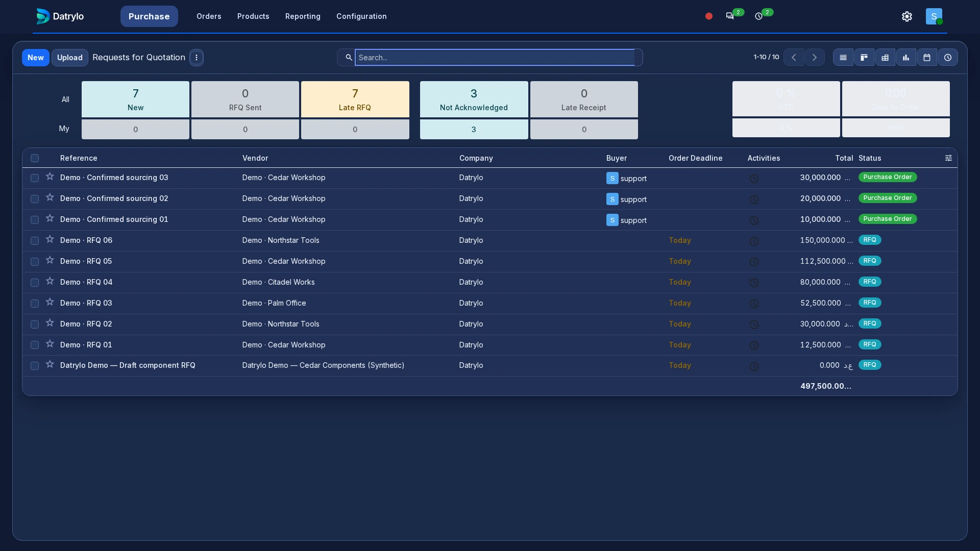This screenshot has width=980, height=551.
Task: Filter by Not Acknowledged card
Action: coord(474,99)
